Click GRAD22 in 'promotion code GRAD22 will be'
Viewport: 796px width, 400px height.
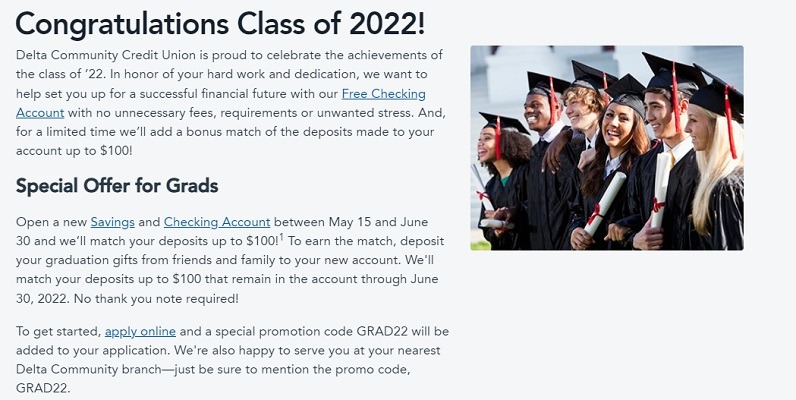382,331
